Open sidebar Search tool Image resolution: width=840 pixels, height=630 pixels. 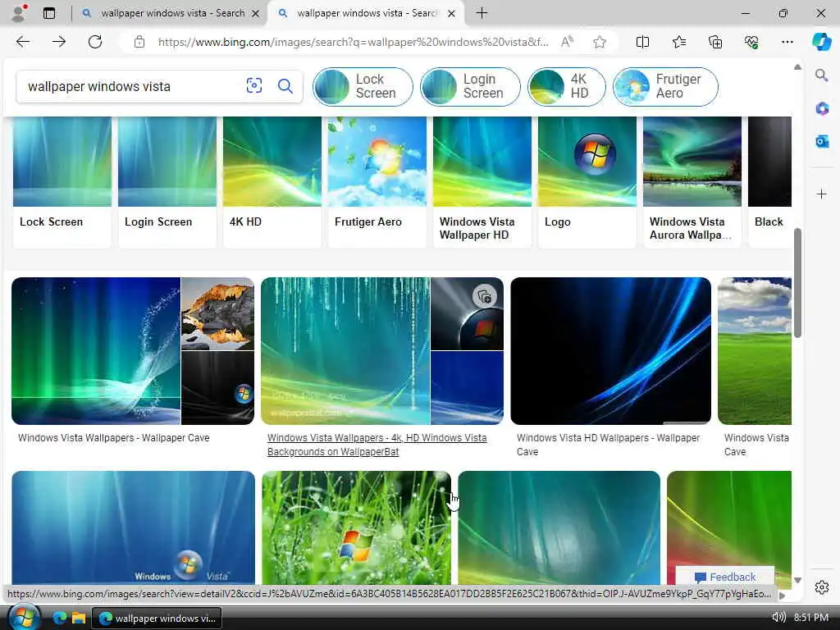click(x=821, y=75)
